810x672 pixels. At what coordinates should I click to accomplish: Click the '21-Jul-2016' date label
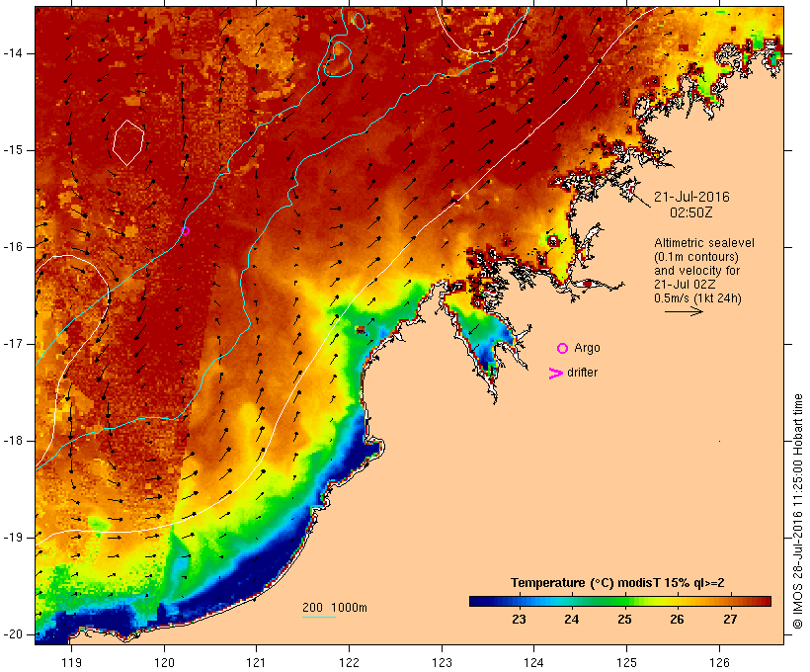pyautogui.click(x=691, y=197)
